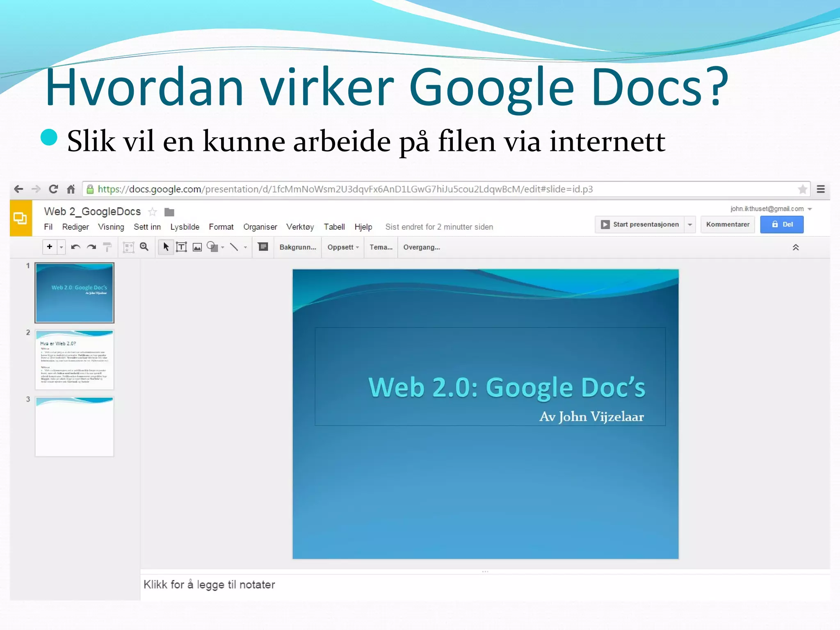The height and width of the screenshot is (630, 840).
Task: Insert image with picture icon
Action: click(197, 247)
